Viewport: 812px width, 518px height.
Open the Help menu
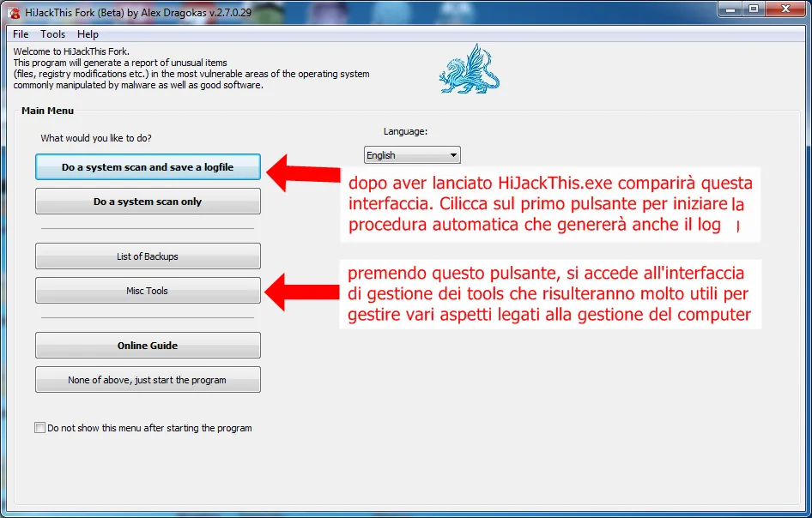pyautogui.click(x=88, y=34)
